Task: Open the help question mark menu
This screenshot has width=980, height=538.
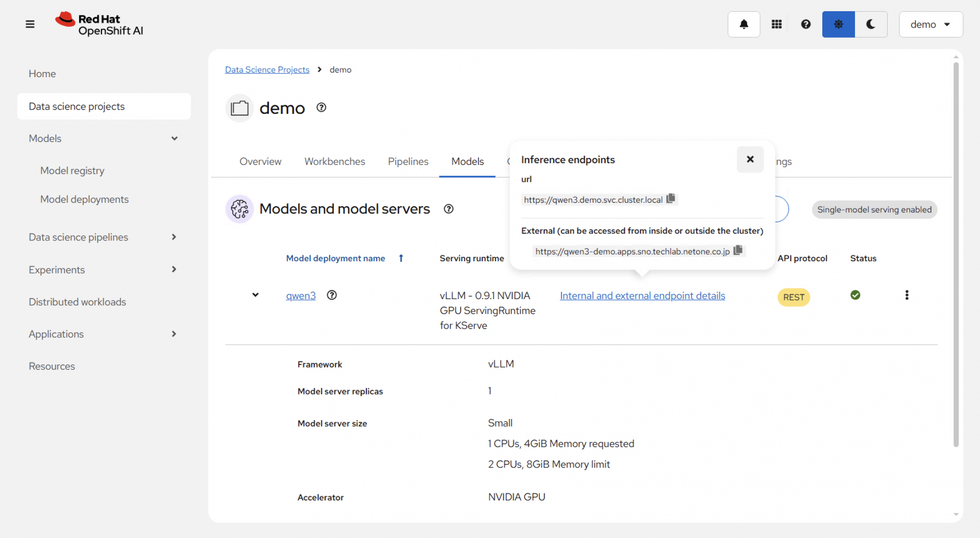Action: 805,24
